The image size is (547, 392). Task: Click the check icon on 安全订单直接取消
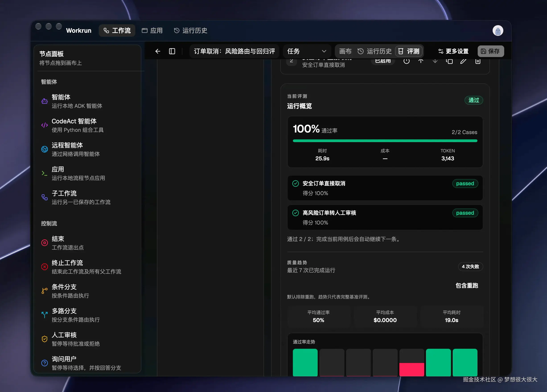pos(295,184)
